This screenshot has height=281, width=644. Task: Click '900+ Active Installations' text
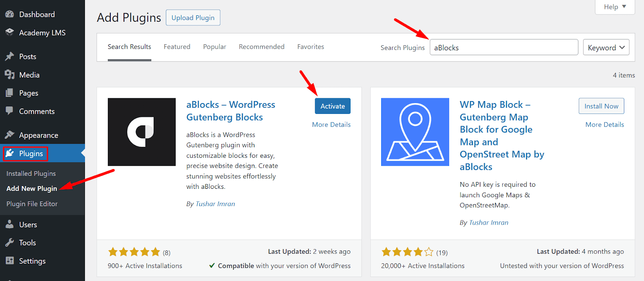coord(145,266)
